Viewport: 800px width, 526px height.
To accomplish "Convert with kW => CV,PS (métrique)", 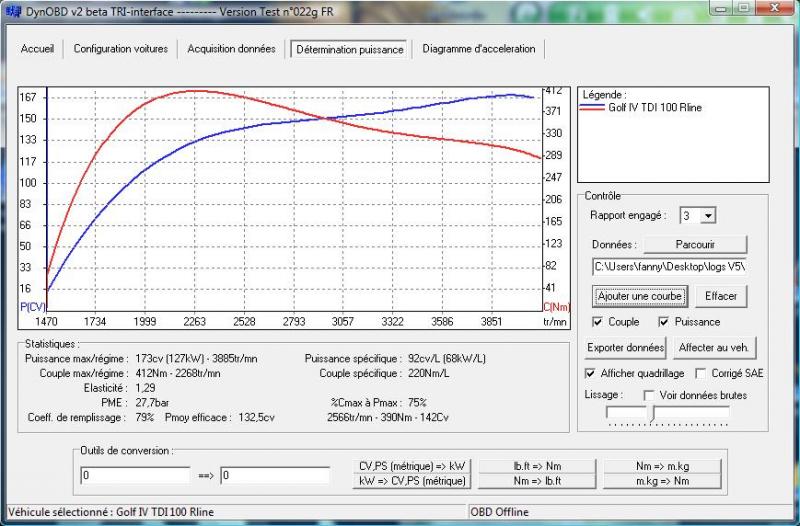I will point(412,481).
